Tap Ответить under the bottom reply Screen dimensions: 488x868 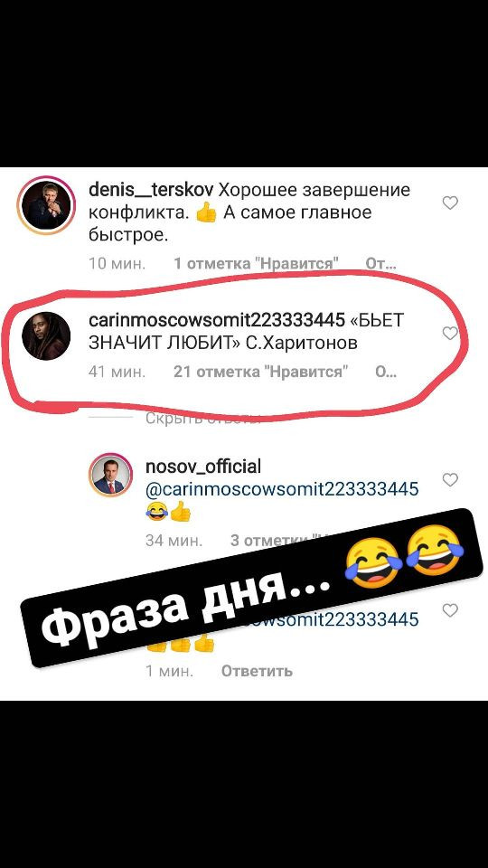coord(257,671)
